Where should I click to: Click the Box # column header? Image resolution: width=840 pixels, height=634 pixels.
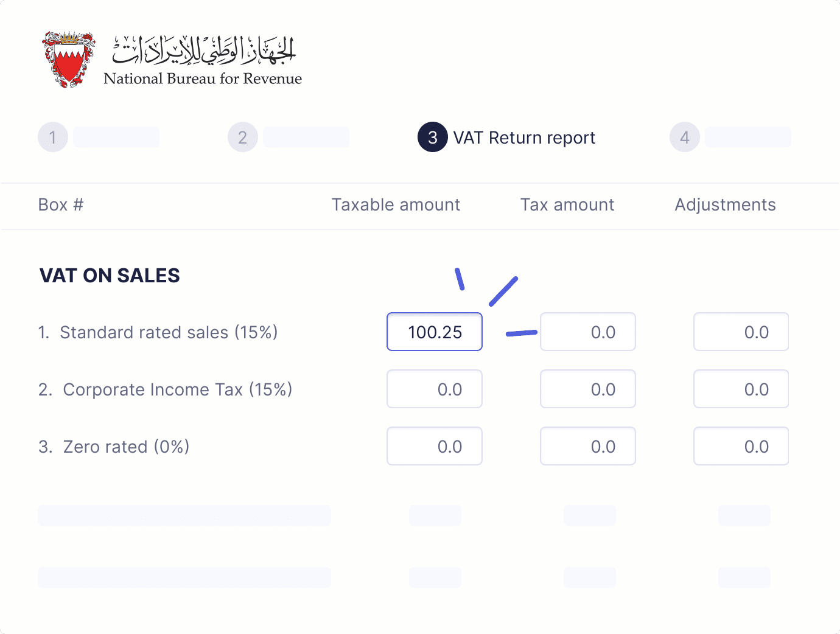coord(61,205)
